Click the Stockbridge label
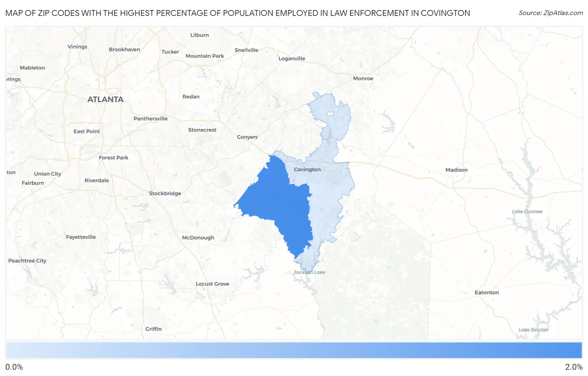The height and width of the screenshot is (376, 588). tap(165, 194)
